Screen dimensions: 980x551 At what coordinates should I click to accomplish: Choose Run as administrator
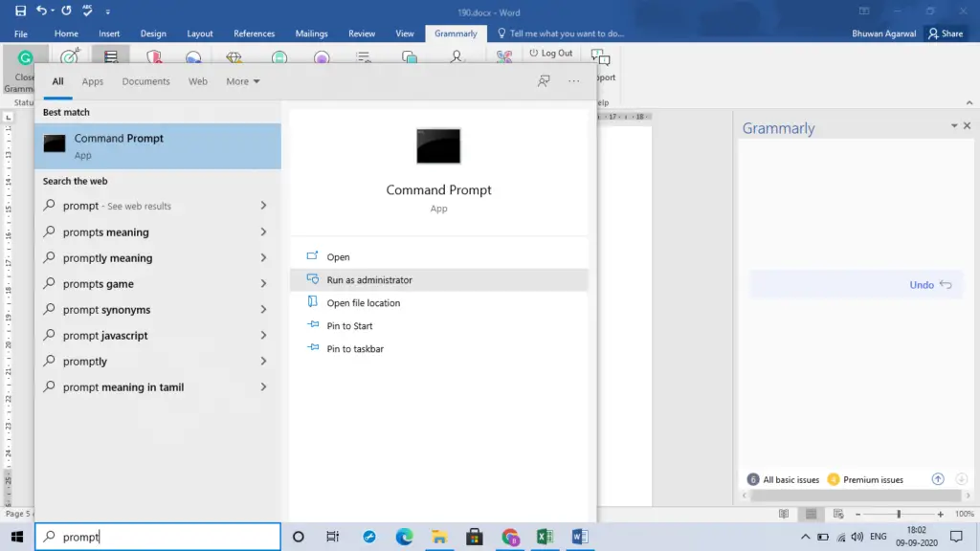(438, 280)
